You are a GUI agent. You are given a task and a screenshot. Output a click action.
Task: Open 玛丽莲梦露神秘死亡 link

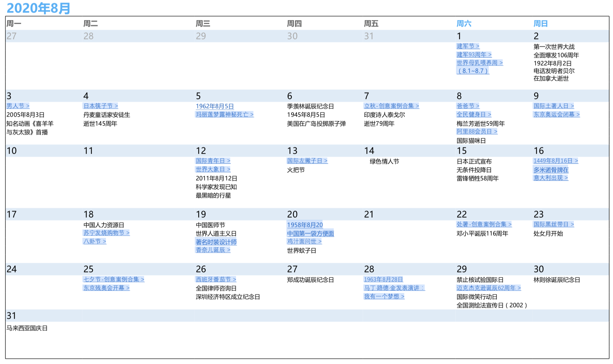coord(225,115)
